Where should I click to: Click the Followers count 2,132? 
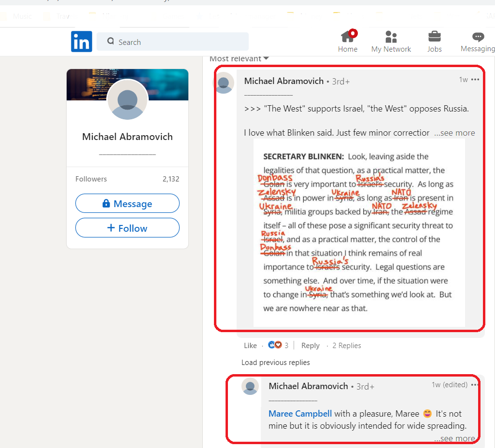click(x=171, y=179)
